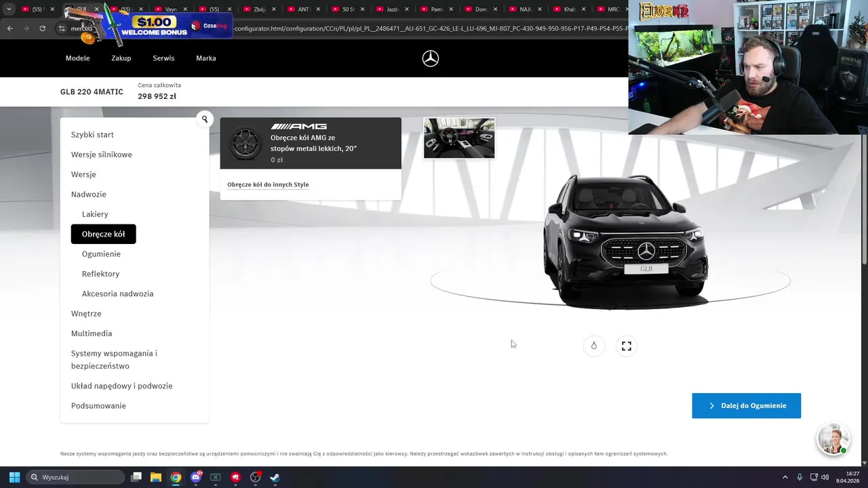
Task: Click the microphone tray icon
Action: point(800,477)
